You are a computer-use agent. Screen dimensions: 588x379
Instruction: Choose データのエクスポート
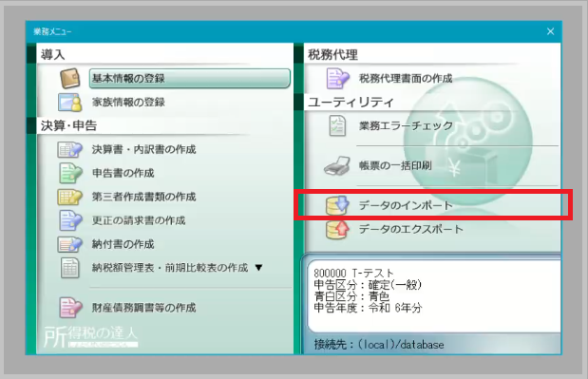[x=410, y=229]
